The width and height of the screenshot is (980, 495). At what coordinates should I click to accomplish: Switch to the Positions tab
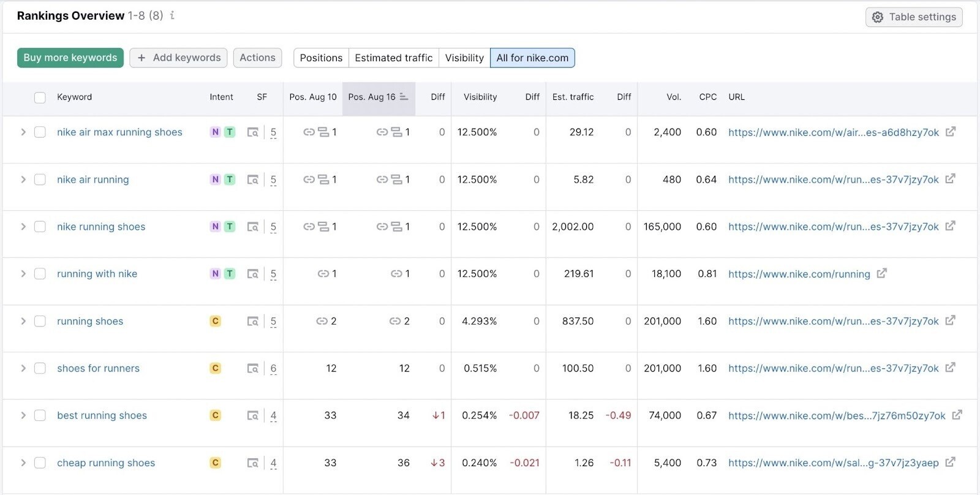point(321,58)
